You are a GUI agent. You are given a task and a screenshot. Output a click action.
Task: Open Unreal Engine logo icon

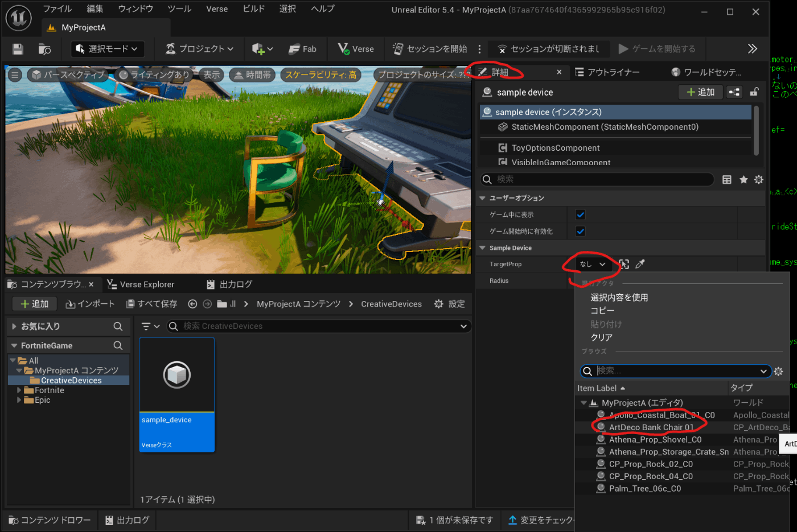tap(18, 19)
